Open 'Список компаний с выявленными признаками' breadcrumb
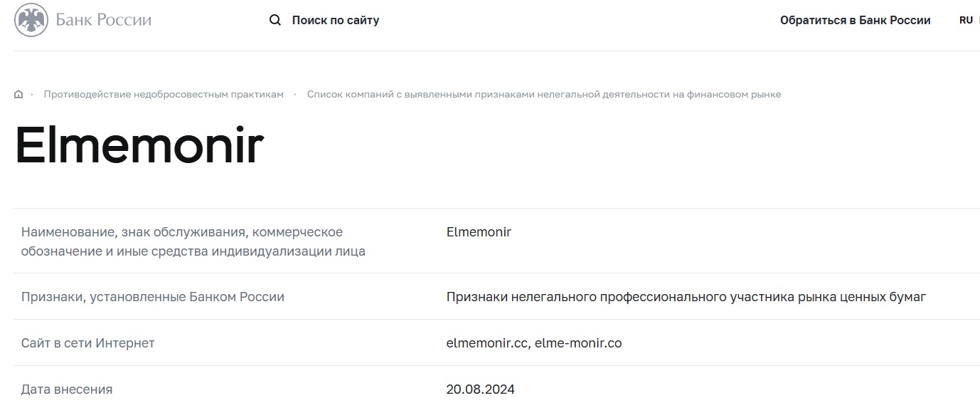The width and height of the screenshot is (980, 408). 544,95
